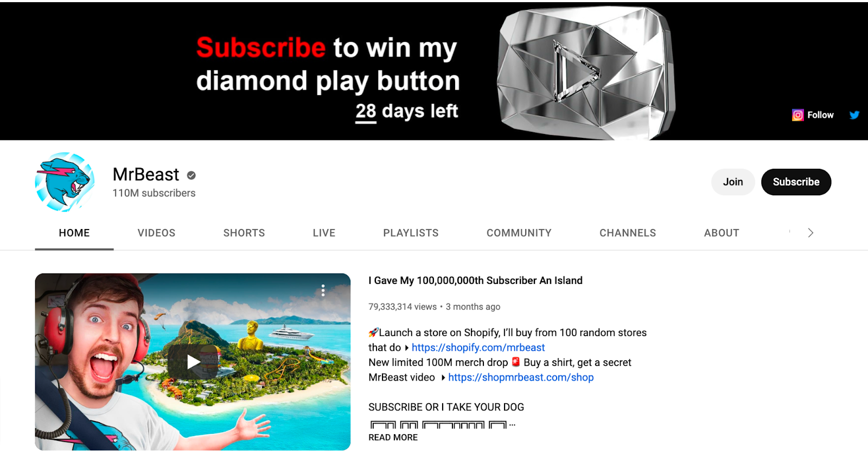Open the Twitter bird icon link
The width and height of the screenshot is (868, 457).
click(x=854, y=115)
